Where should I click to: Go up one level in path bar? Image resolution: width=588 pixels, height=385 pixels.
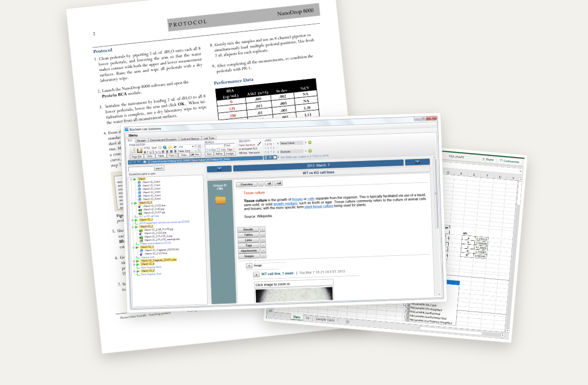[139, 162]
